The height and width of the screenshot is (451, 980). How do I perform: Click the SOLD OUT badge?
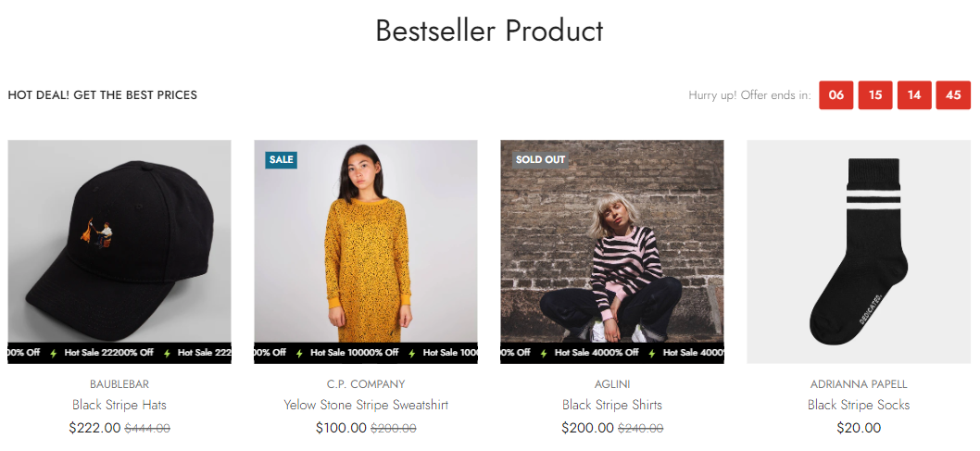coord(540,159)
